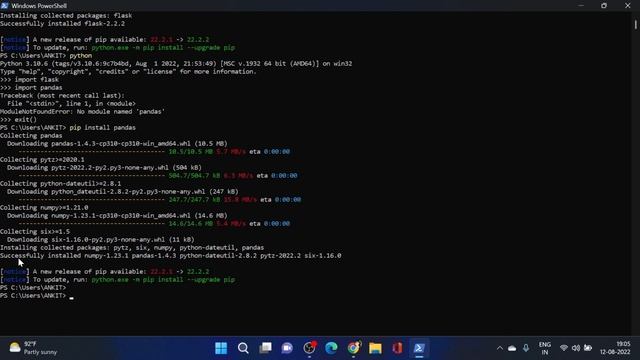The image size is (640, 360).
Task: Open the OBS Studio taskbar icon
Action: point(309,348)
